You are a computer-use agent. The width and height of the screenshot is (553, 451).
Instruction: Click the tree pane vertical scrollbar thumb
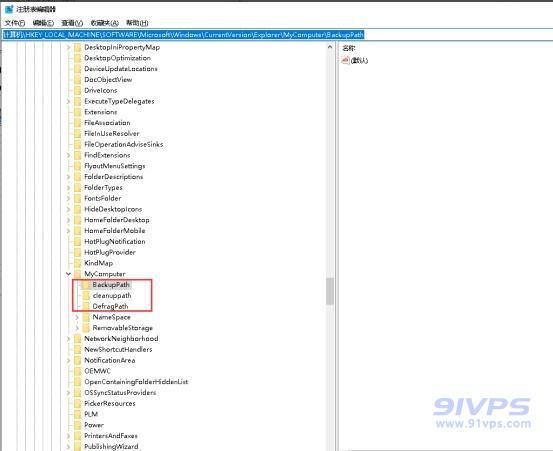coord(330,291)
